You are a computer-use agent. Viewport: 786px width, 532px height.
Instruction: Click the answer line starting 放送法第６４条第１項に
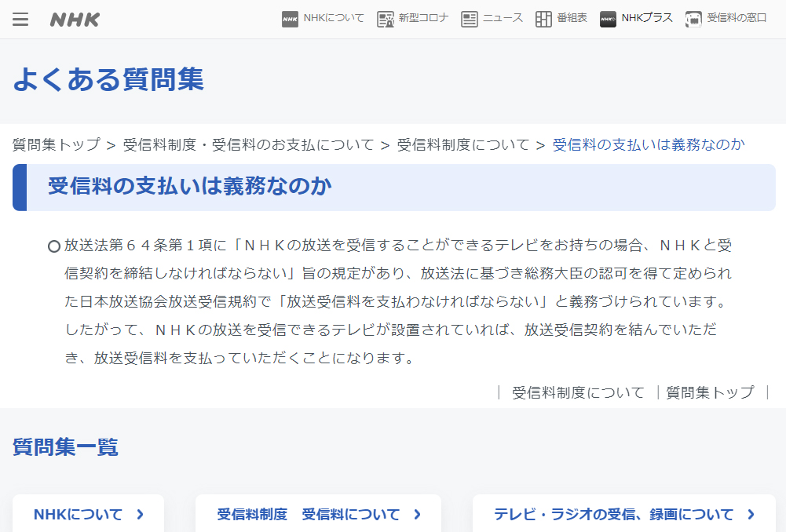click(398, 246)
